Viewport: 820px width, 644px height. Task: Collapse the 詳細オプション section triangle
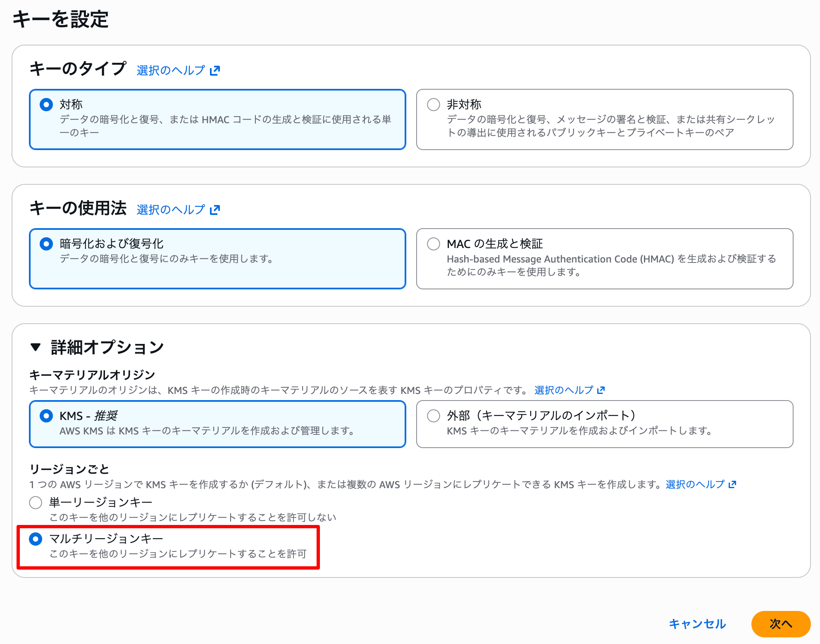[36, 347]
